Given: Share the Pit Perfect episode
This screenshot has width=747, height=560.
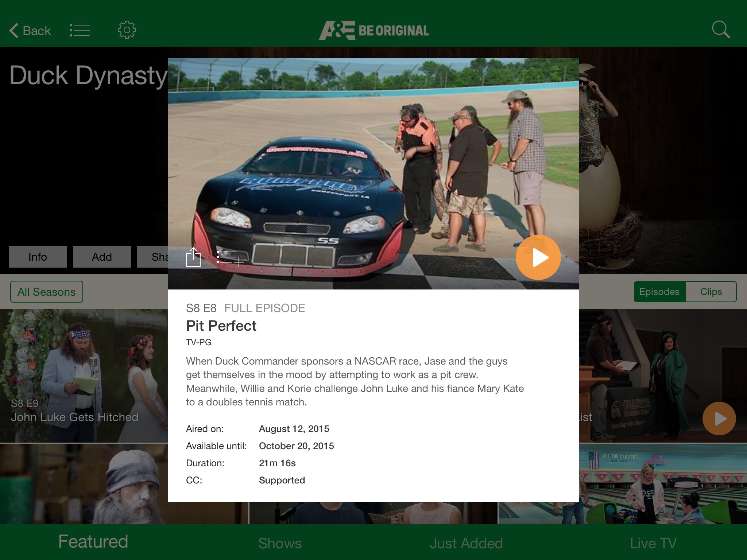Looking at the screenshot, I should point(193,257).
